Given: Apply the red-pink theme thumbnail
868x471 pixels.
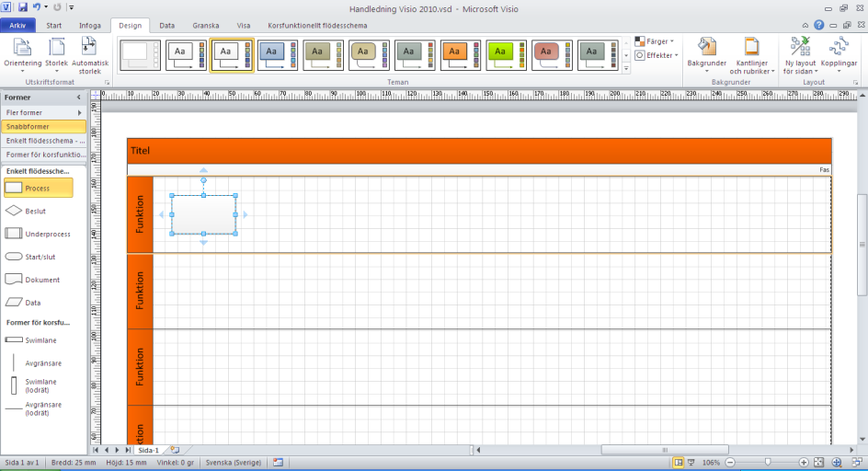Looking at the screenshot, I should point(552,55).
